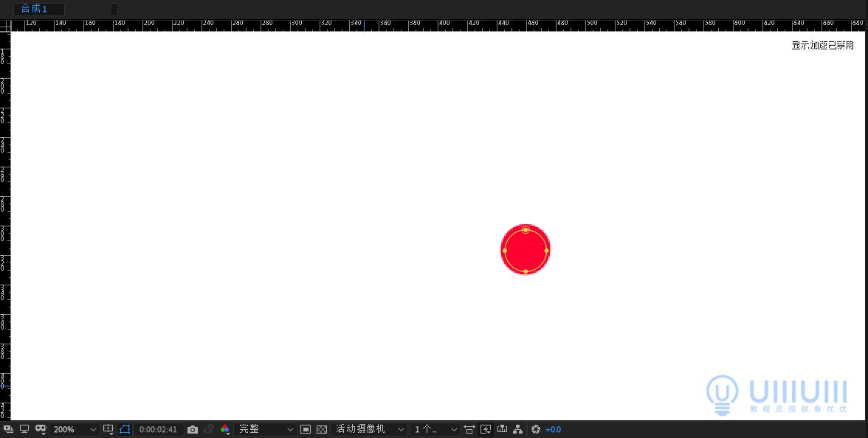Click the current time 0:00:02:41

(158, 430)
